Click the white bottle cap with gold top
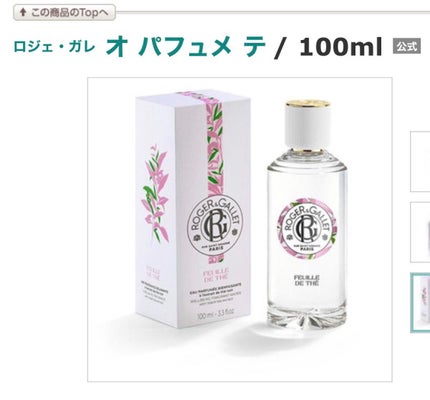The height and width of the screenshot is (400, 430). 308,125
